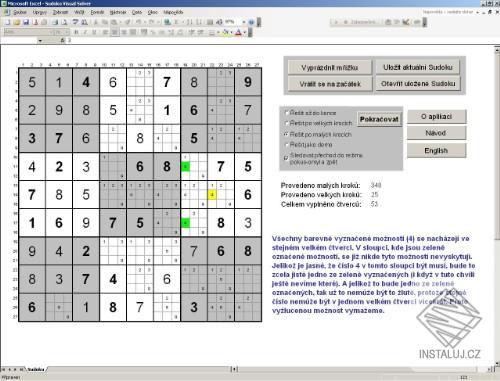
Task: Click the Align Right icon
Action: click(x=124, y=32)
